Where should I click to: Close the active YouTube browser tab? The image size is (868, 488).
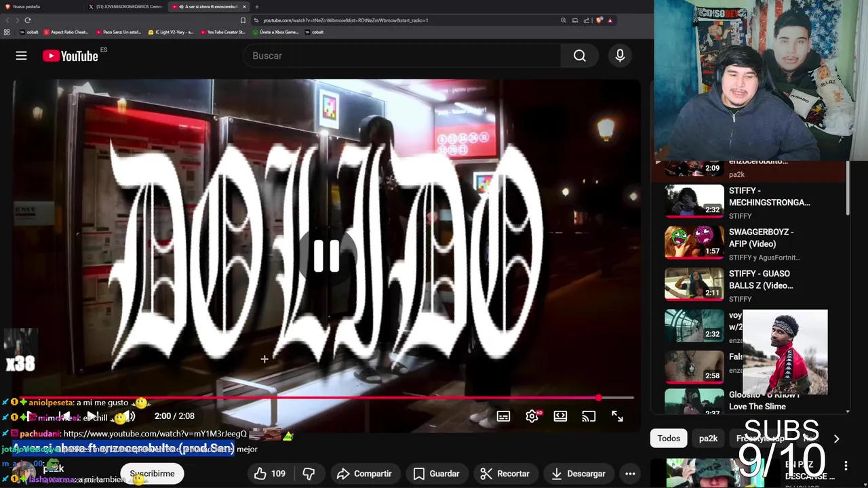244,6
